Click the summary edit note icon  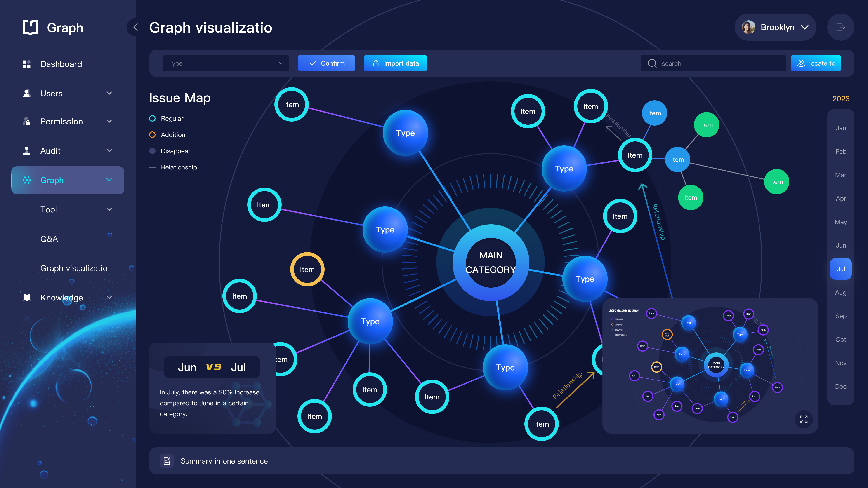167,461
